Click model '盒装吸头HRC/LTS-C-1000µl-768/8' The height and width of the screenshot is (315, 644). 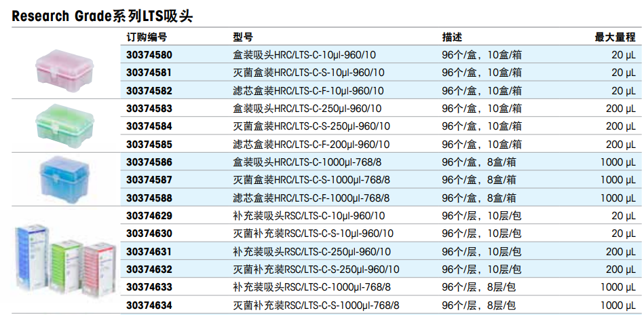(307, 162)
